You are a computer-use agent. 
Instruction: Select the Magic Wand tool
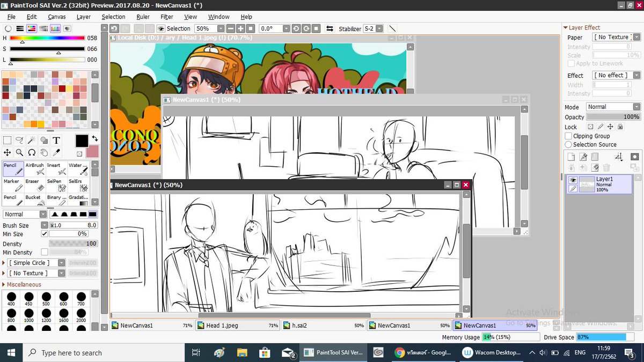coord(32,141)
